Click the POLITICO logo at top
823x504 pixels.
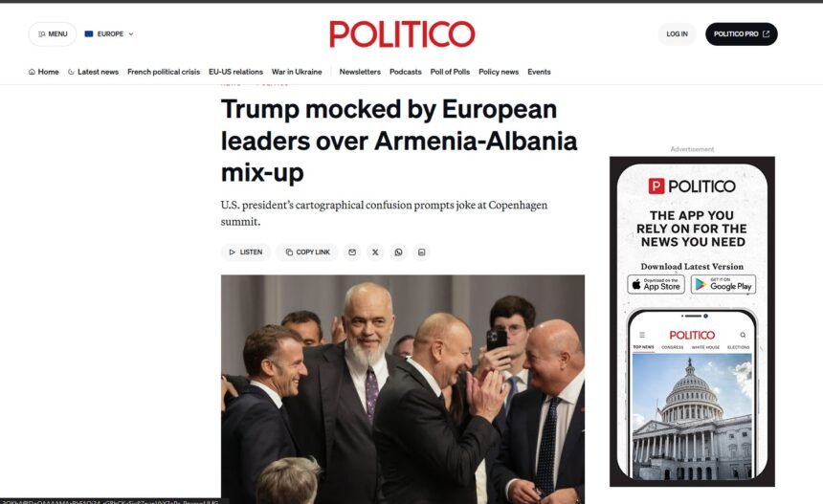coord(402,34)
